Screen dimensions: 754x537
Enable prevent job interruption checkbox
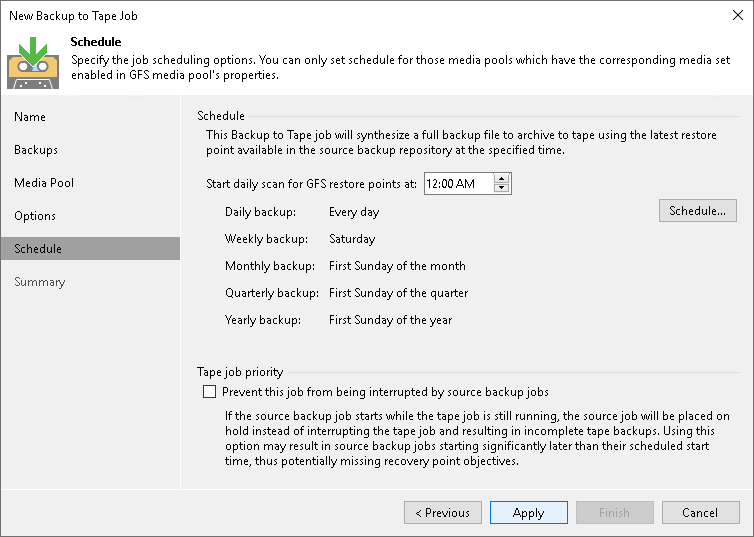tap(209, 392)
